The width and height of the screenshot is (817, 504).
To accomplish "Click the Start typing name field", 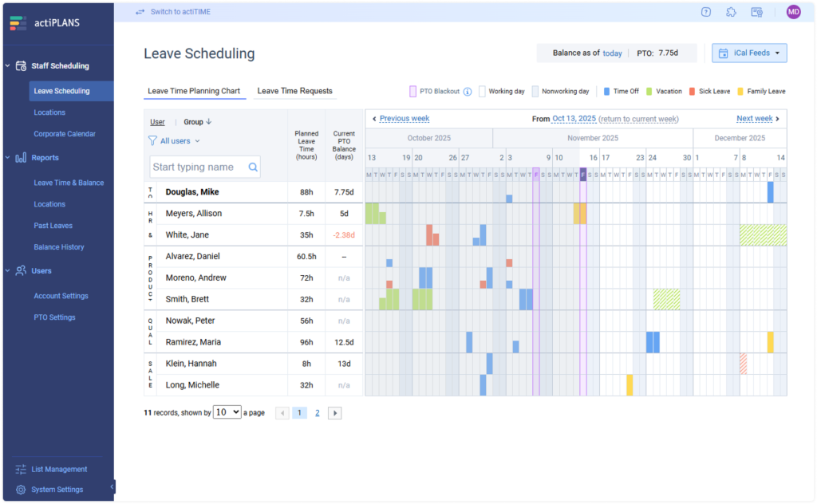I will click(199, 167).
